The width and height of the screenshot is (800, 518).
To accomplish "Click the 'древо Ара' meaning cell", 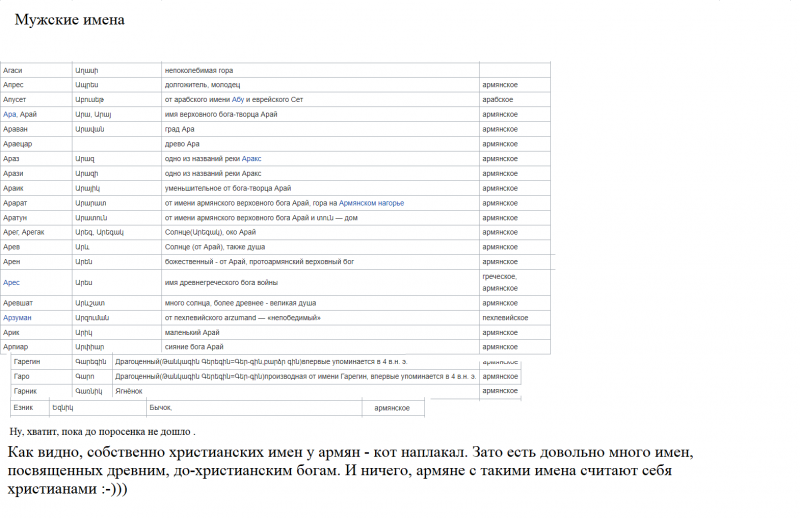I will pos(320,144).
